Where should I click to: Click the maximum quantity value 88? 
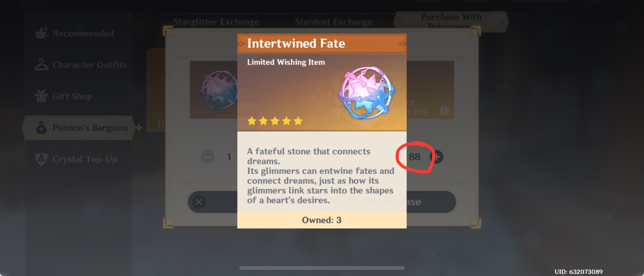414,157
